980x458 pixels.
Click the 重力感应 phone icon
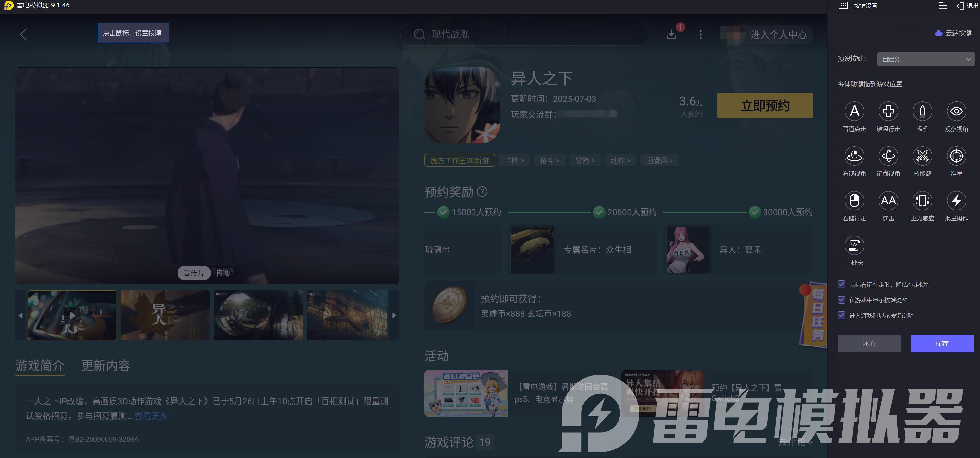pyautogui.click(x=922, y=201)
